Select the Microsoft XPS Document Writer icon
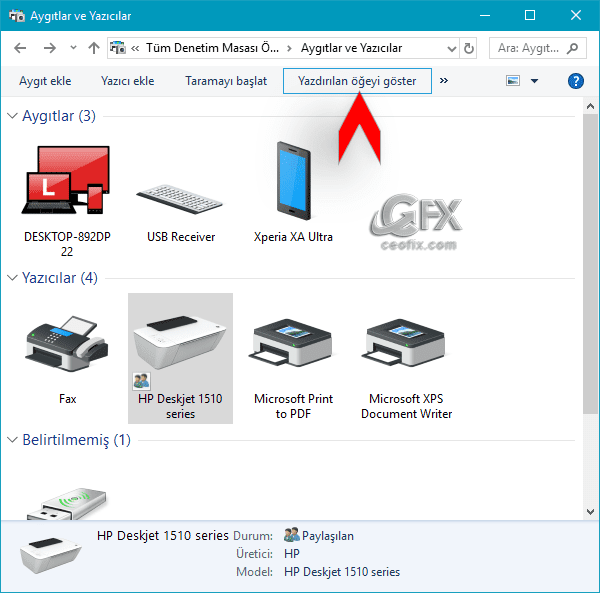 click(x=405, y=342)
